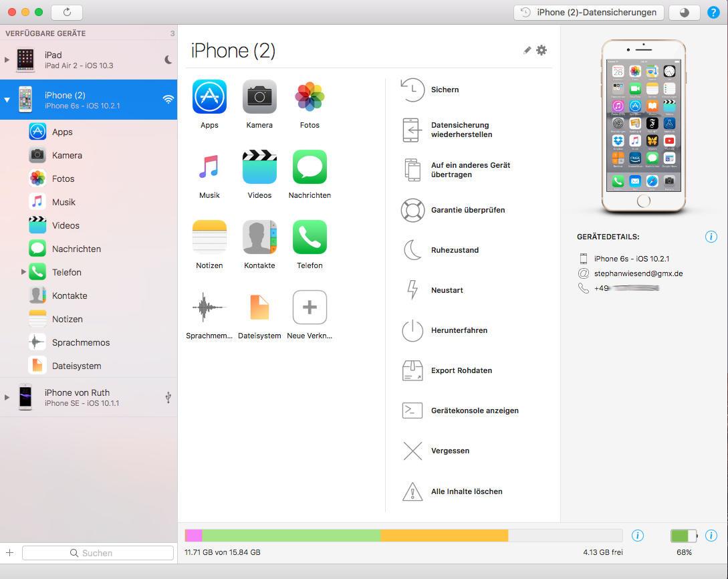Click the add plus button bottom left

pos(10,552)
